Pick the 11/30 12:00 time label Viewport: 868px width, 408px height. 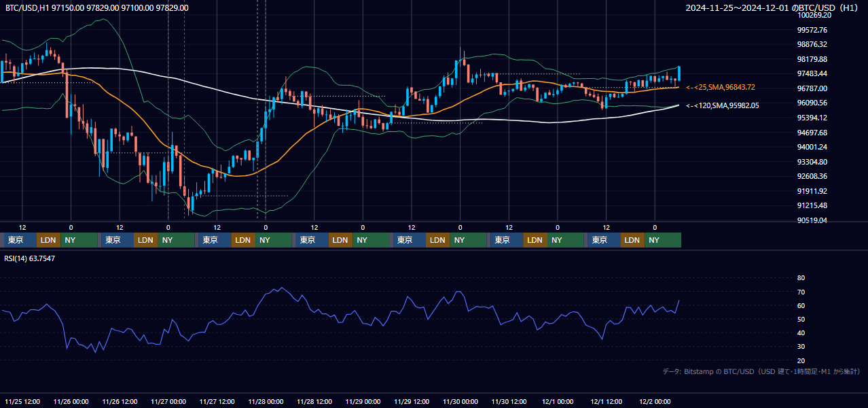tap(509, 401)
